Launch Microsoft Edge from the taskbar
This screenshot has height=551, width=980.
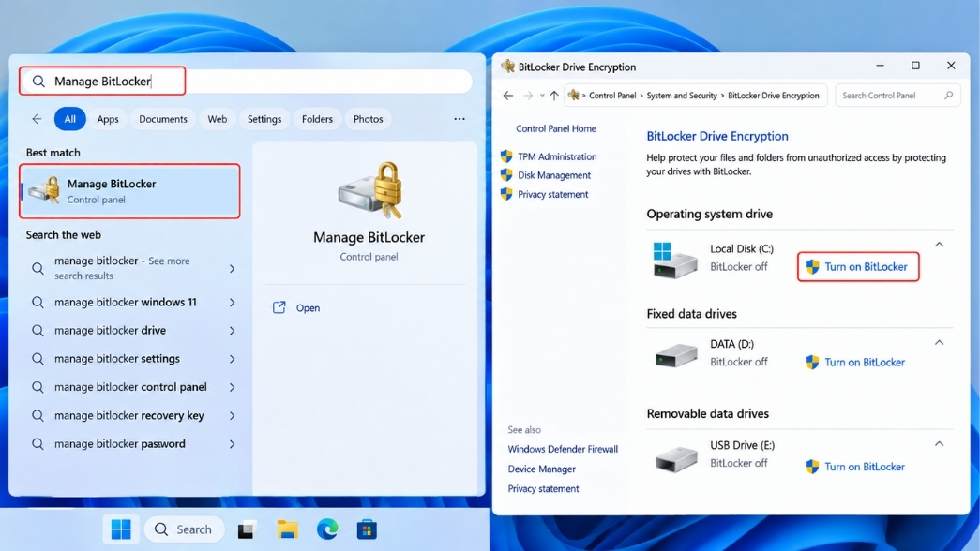click(x=327, y=529)
